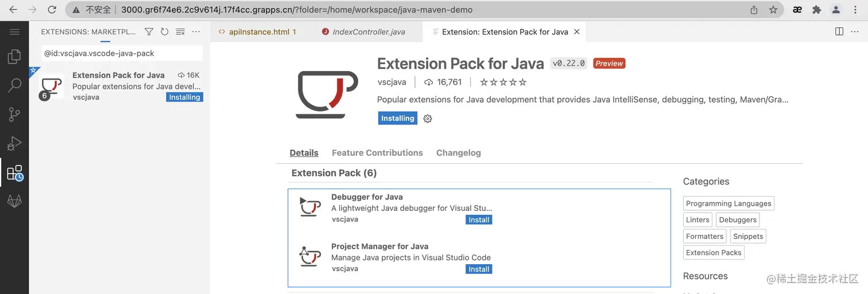The width and height of the screenshot is (868, 294).
Task: Click the filter extensions icon
Action: point(149,32)
